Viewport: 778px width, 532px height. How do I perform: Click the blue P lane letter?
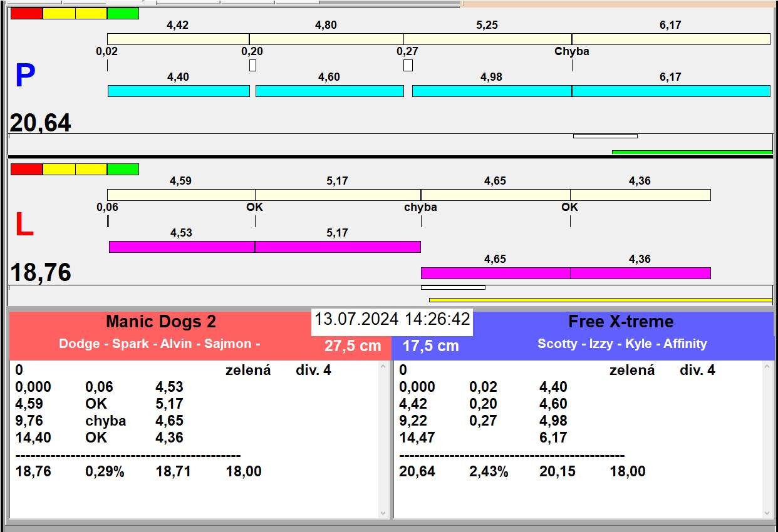(x=24, y=76)
